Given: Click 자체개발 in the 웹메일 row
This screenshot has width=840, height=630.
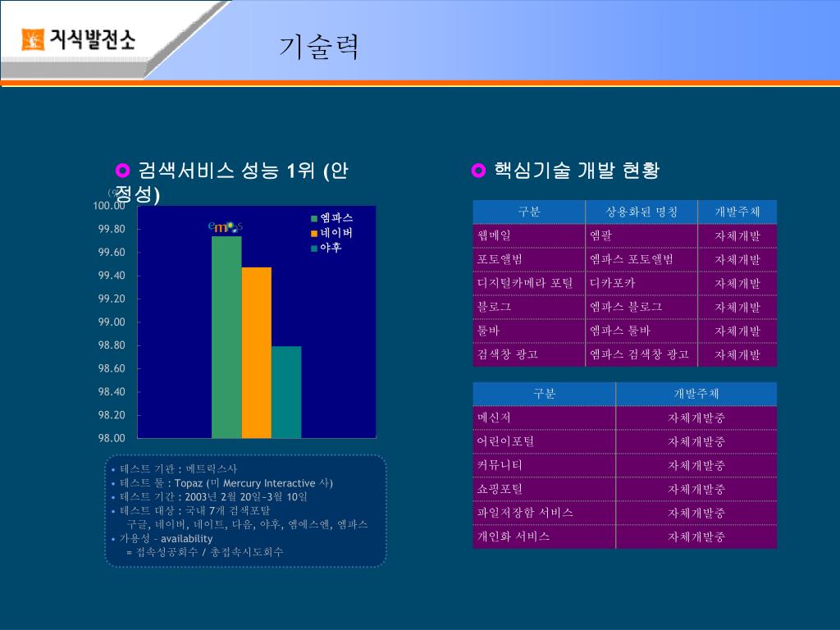Looking at the screenshot, I should point(737,236).
